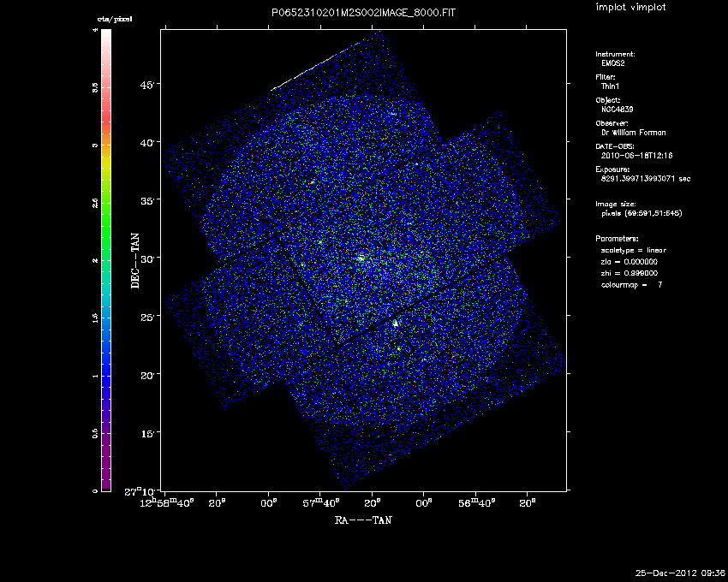
Task: Click the exposure value 8291.399713993071 sec
Action: click(x=646, y=179)
